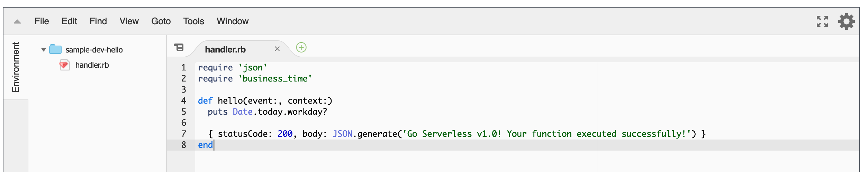Open the tab list pane icon

click(x=179, y=47)
